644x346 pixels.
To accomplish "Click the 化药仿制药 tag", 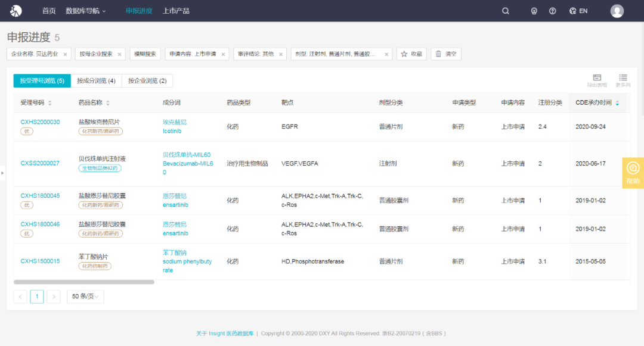I will tap(95, 266).
